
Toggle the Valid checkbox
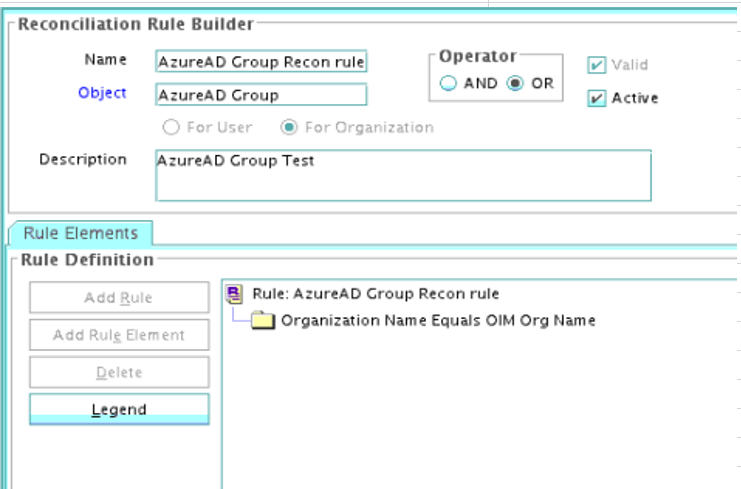[x=596, y=65]
